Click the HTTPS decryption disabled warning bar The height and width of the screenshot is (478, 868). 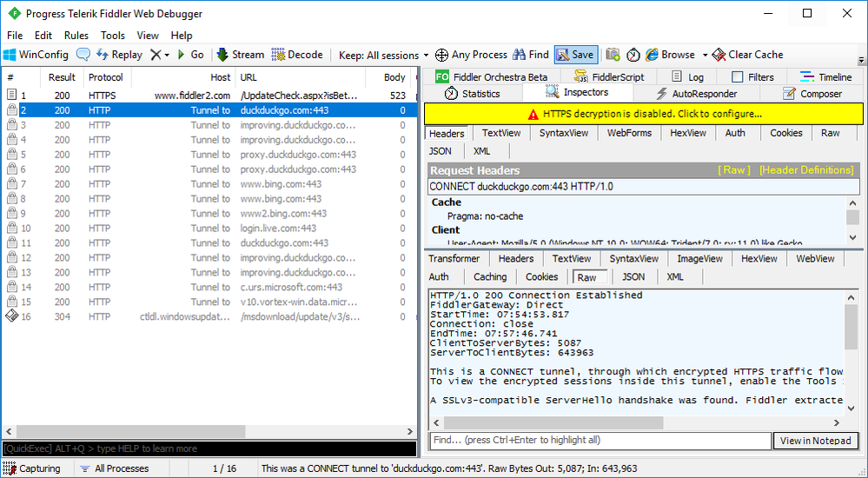pyautogui.click(x=643, y=114)
